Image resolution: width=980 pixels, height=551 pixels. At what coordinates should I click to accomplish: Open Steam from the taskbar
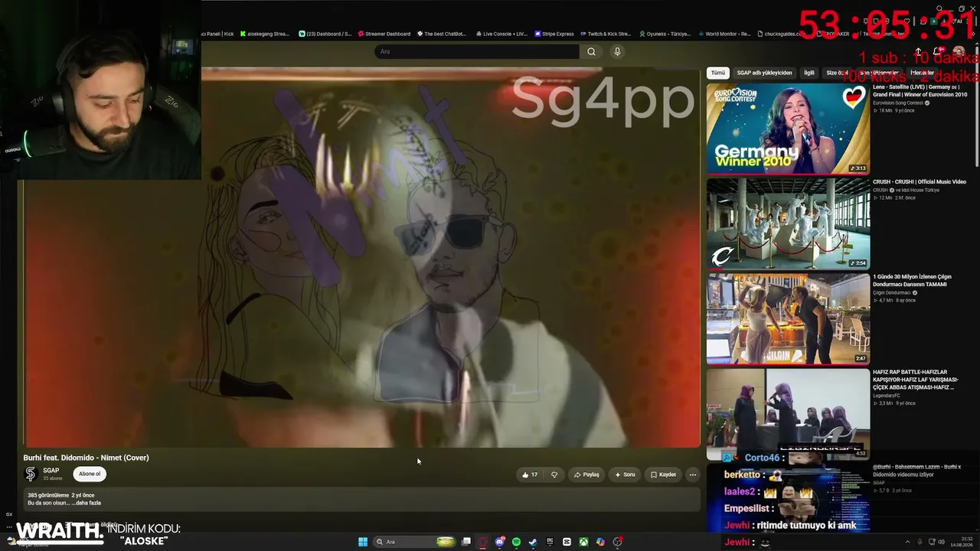point(533,542)
